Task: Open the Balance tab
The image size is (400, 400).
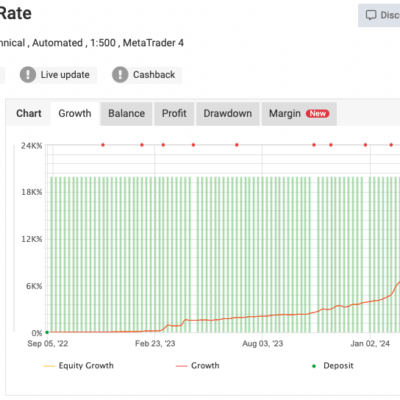Action: [126, 113]
